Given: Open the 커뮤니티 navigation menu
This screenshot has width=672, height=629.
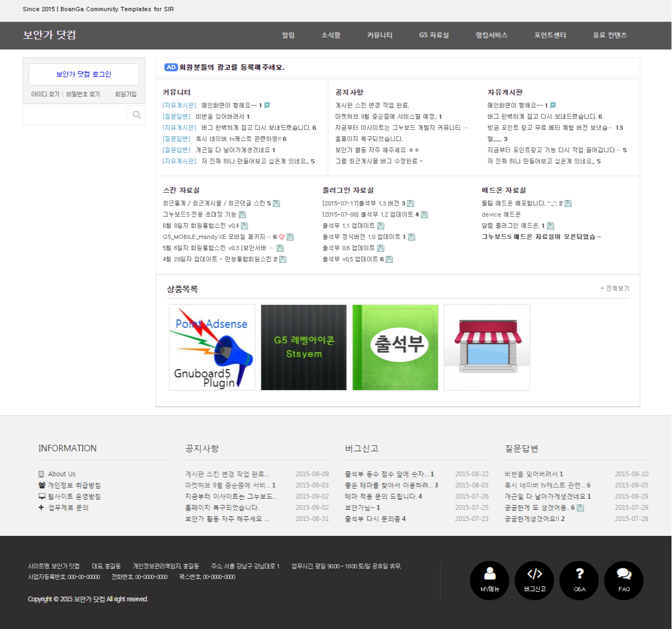Looking at the screenshot, I should (x=380, y=35).
